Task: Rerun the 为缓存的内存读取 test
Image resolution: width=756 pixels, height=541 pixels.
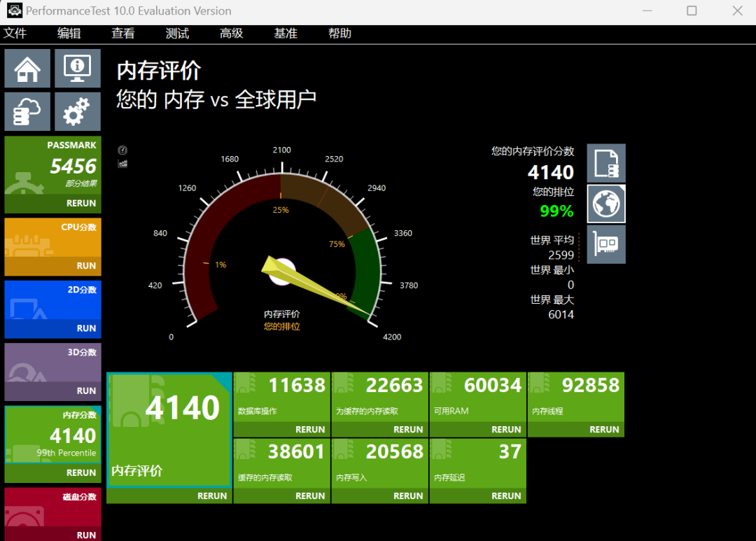Action: coord(408,430)
